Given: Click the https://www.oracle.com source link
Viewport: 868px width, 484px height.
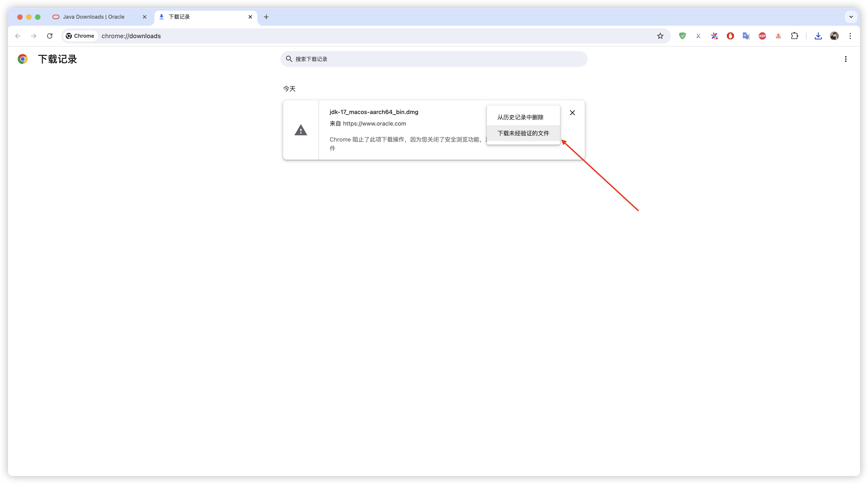Looking at the screenshot, I should click(374, 124).
